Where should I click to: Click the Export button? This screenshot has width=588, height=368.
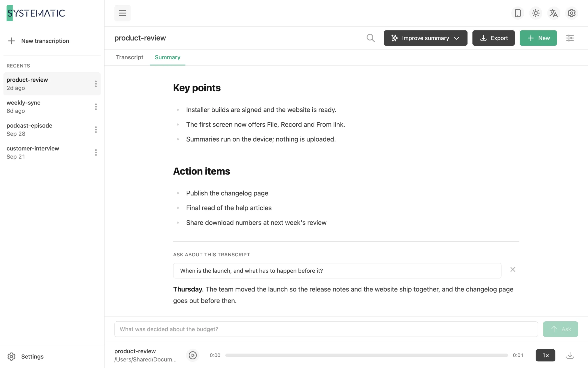pyautogui.click(x=493, y=38)
